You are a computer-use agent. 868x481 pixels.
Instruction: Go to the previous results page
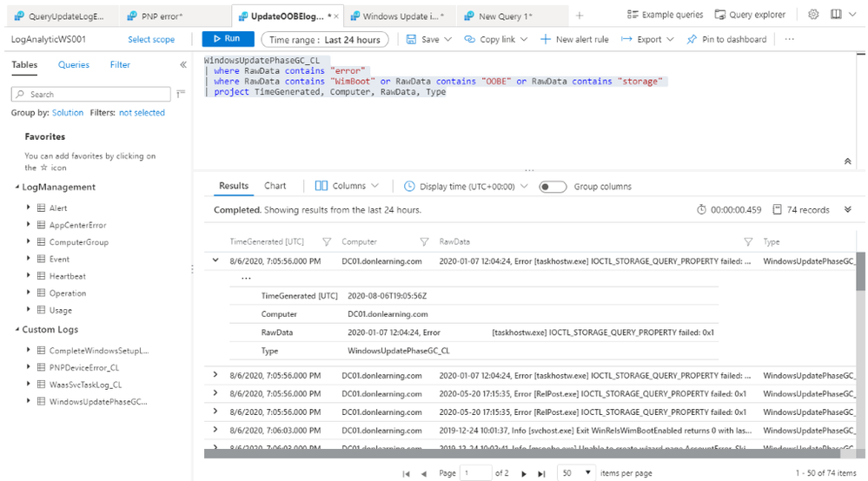[424, 473]
